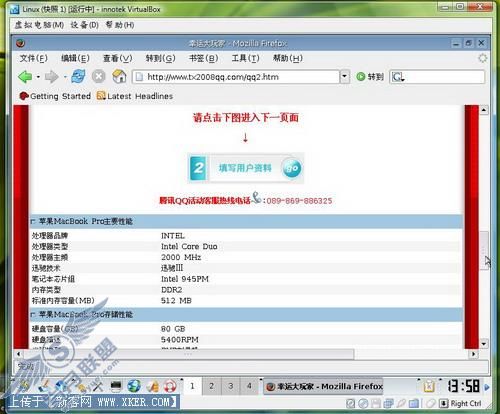Screen dimensions: 500x414
Task: Stop loading the page
Action: (x=99, y=77)
